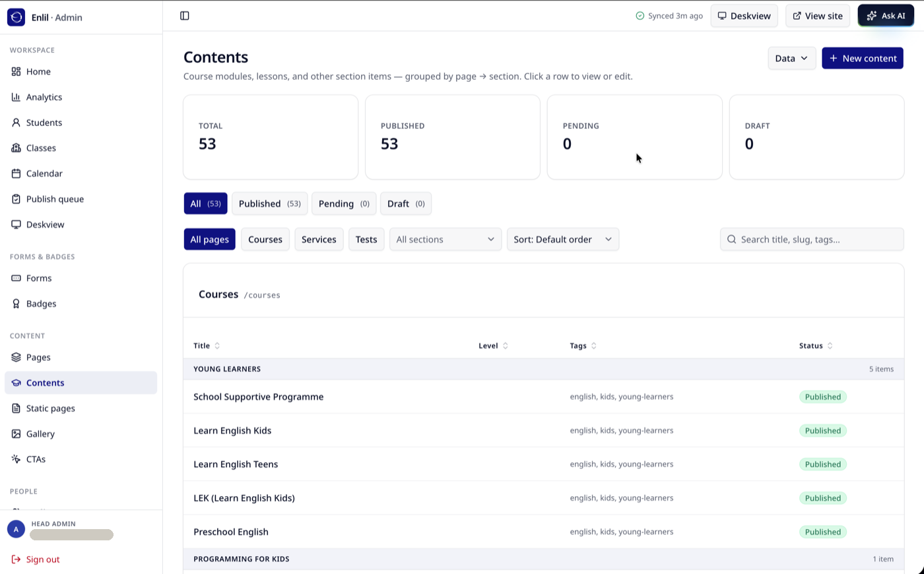This screenshot has height=574, width=924.
Task: Sort table by Title column arrows
Action: [217, 346]
